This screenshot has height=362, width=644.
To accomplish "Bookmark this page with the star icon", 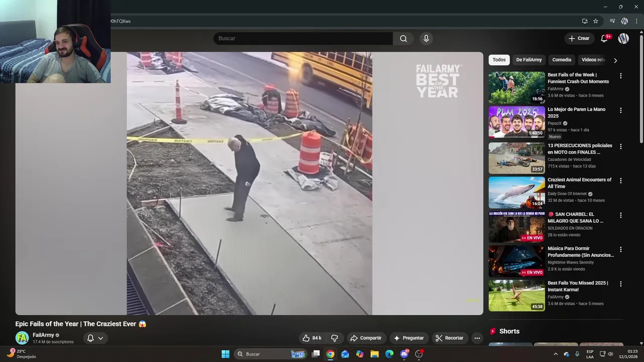I will click(596, 21).
